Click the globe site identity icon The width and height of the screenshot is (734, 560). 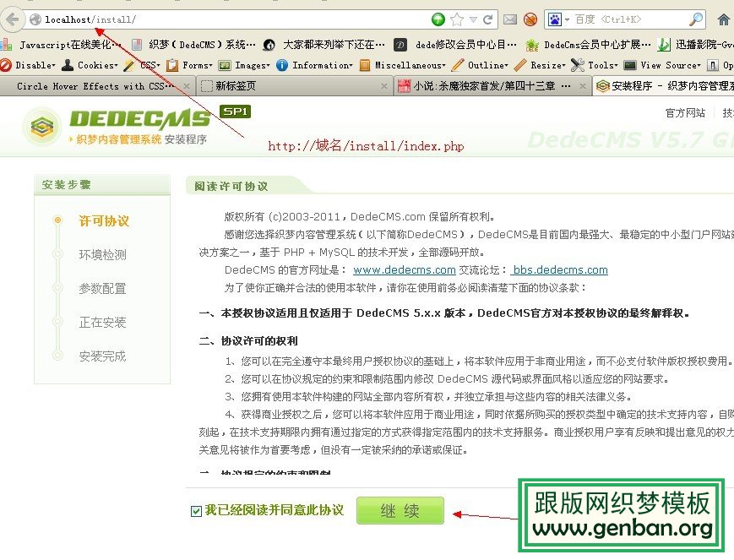click(x=35, y=19)
